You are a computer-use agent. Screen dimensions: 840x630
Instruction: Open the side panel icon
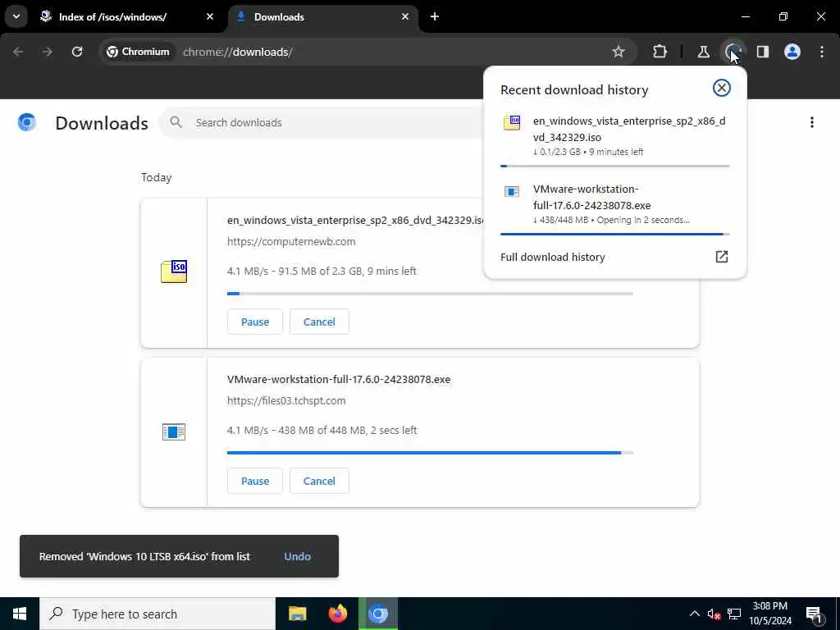[x=763, y=52]
